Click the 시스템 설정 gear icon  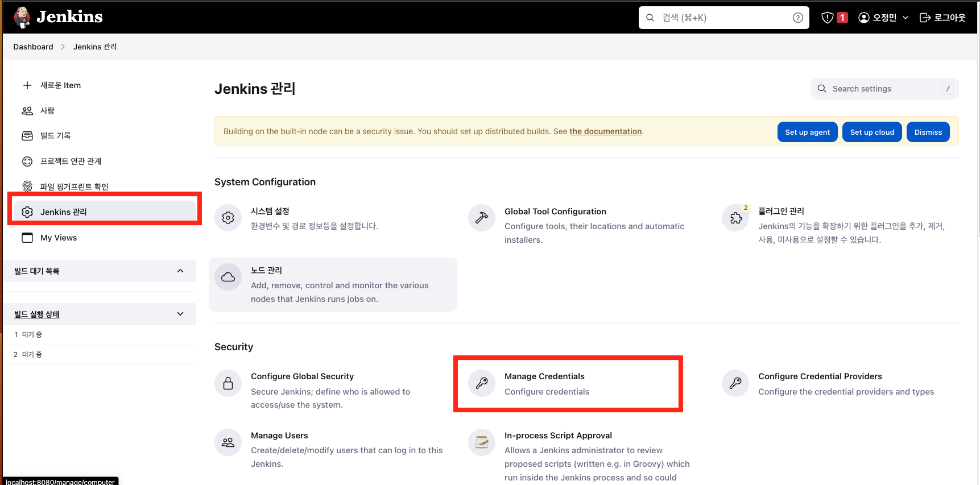228,218
